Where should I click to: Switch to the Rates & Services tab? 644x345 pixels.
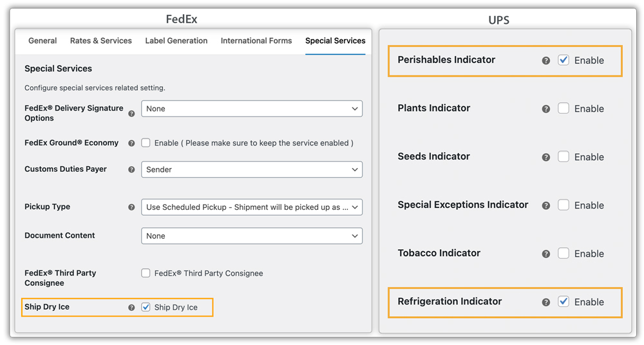point(101,41)
